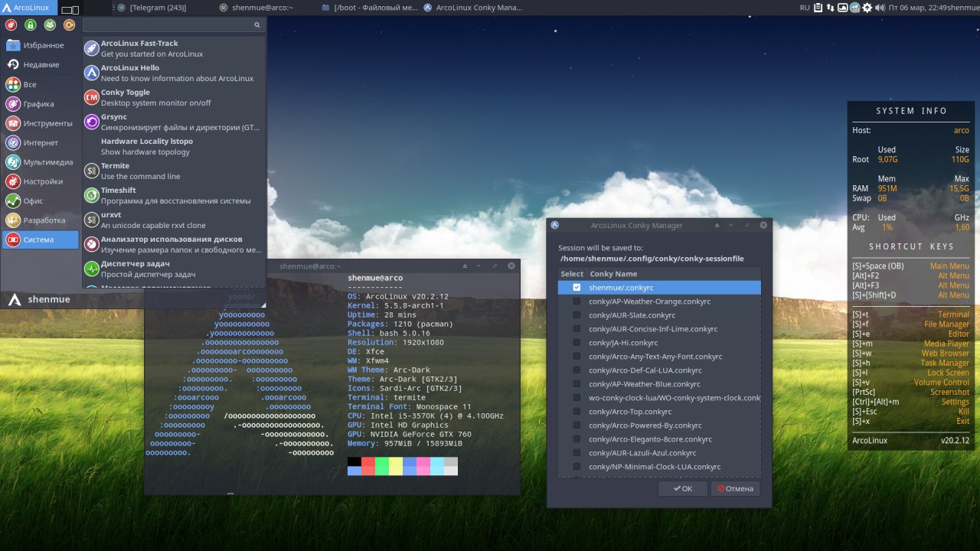Switch users with the green people icon

point(49,25)
